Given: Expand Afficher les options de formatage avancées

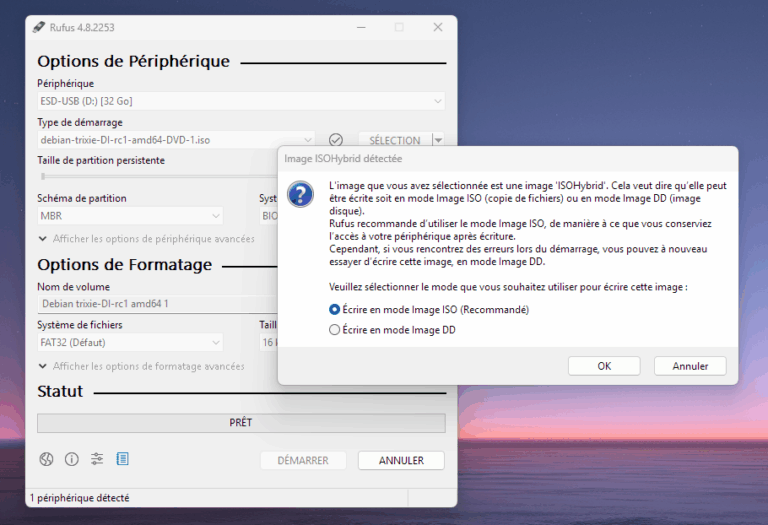Looking at the screenshot, I should pos(142,366).
